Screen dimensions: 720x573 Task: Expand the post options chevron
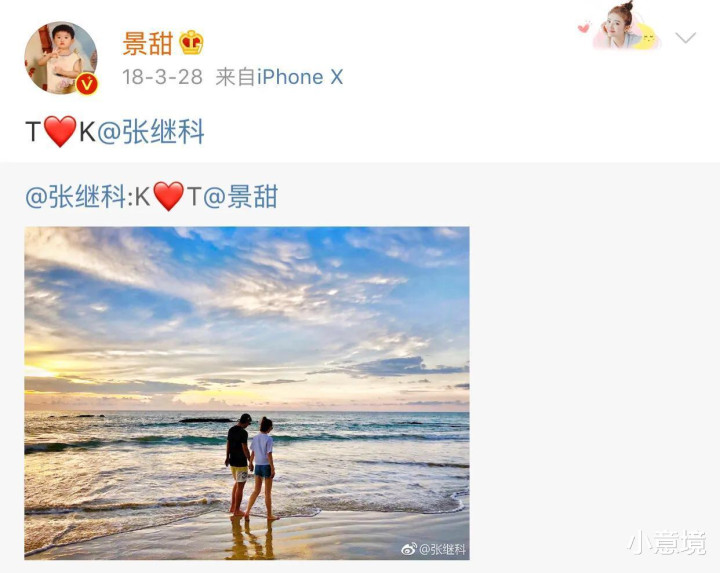[686, 38]
